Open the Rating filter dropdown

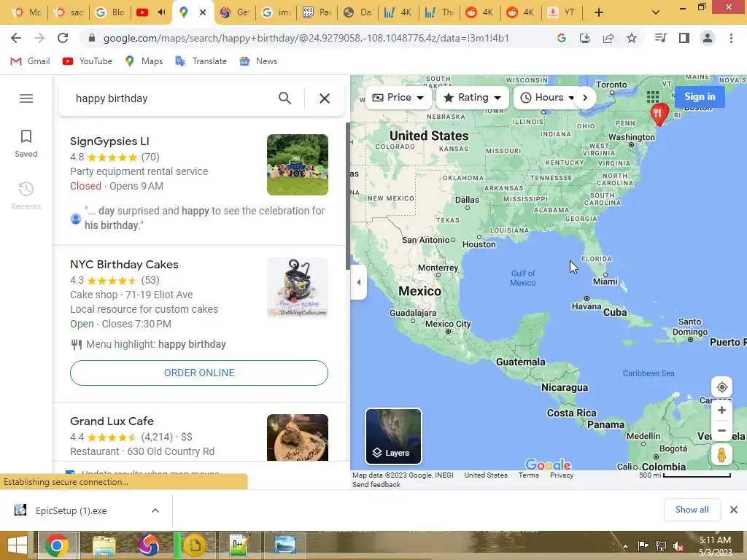pyautogui.click(x=472, y=97)
